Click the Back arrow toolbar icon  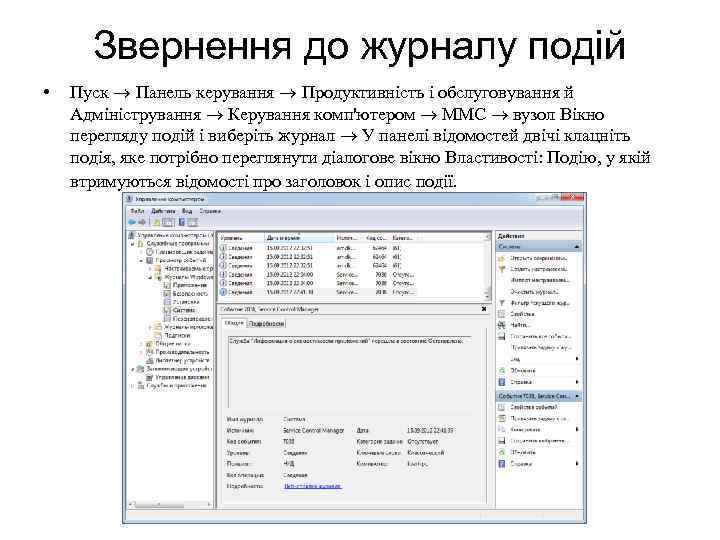tap(132, 222)
